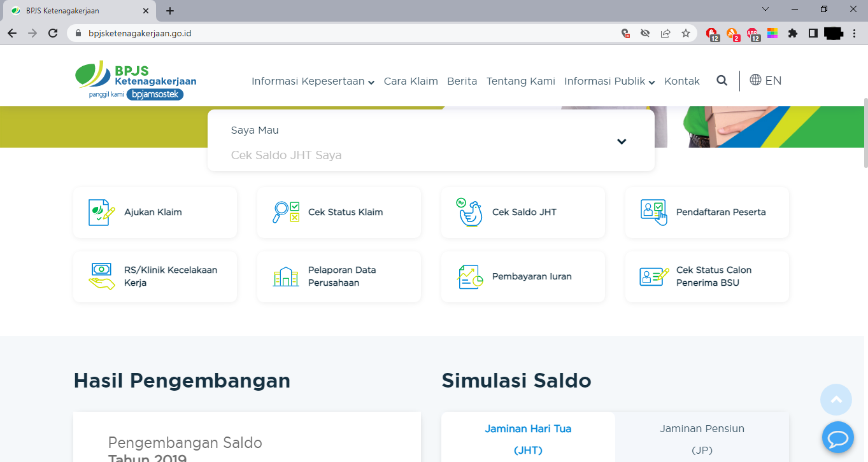Open the Ajukan Klaim card
The width and height of the screenshot is (868, 462).
155,213
